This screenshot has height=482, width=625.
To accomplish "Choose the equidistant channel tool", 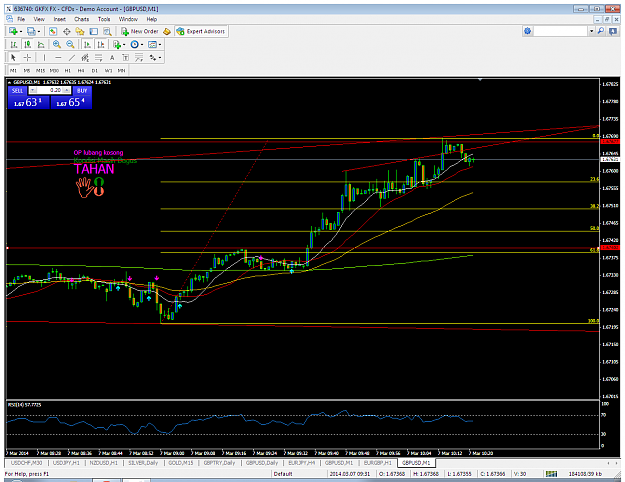I will pyautogui.click(x=85, y=58).
